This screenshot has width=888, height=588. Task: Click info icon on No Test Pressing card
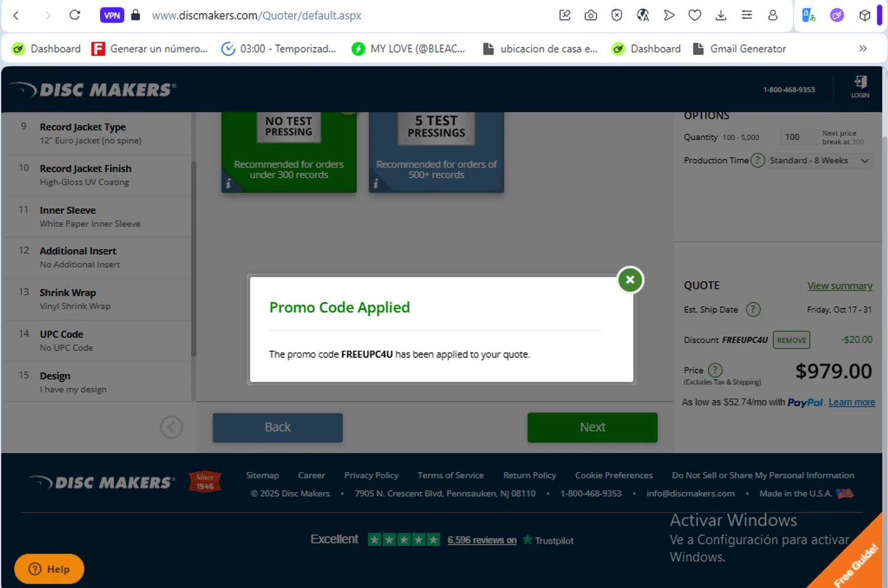(x=228, y=184)
